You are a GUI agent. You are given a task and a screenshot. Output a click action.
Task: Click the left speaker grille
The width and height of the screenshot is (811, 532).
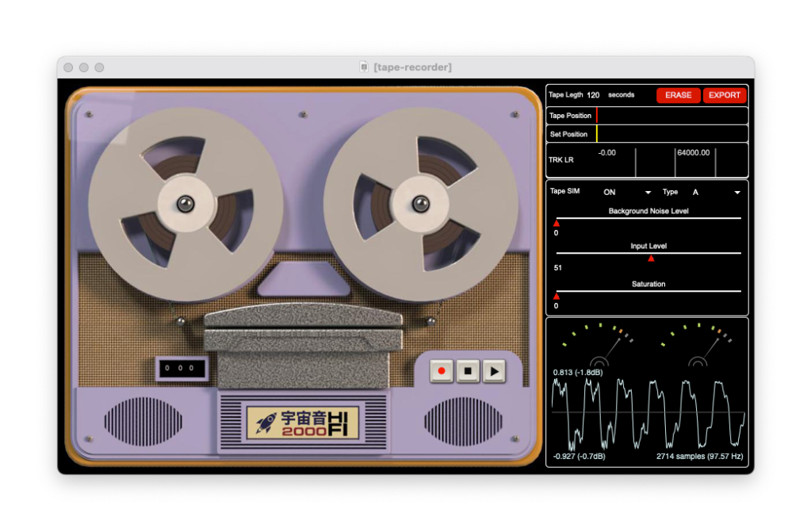point(143,421)
